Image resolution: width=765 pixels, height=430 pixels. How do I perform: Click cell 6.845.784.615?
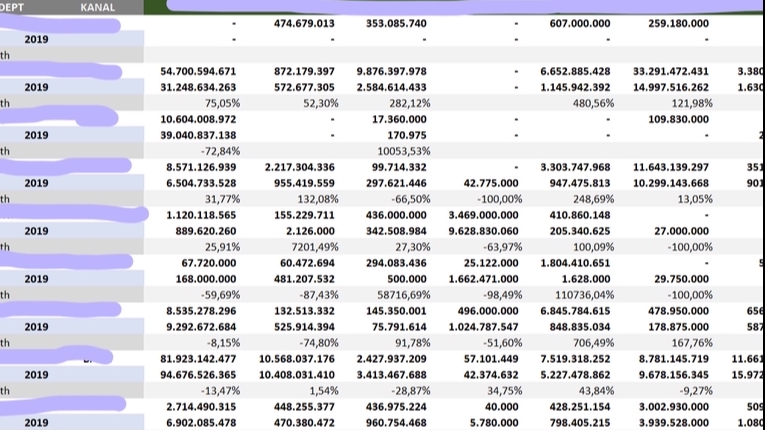(x=575, y=311)
